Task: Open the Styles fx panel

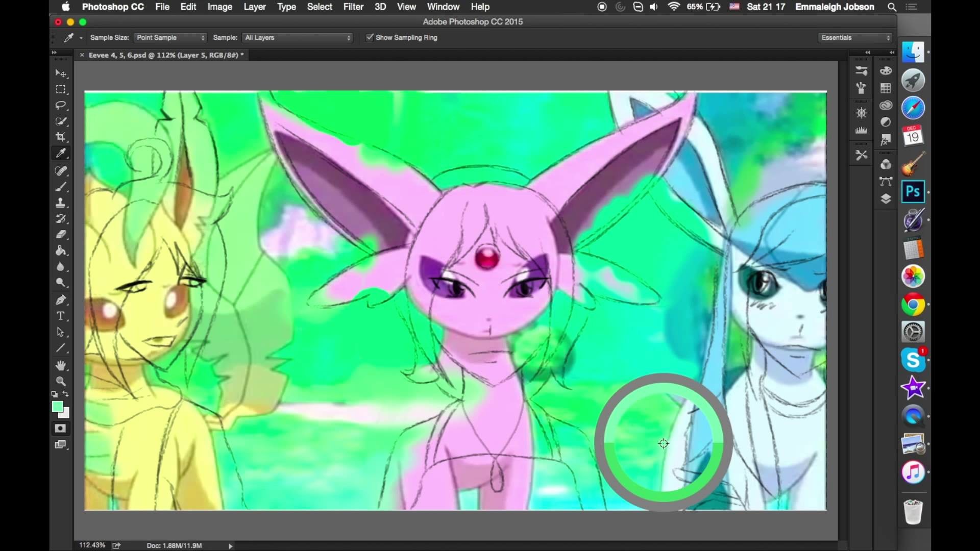Action: pos(886,139)
